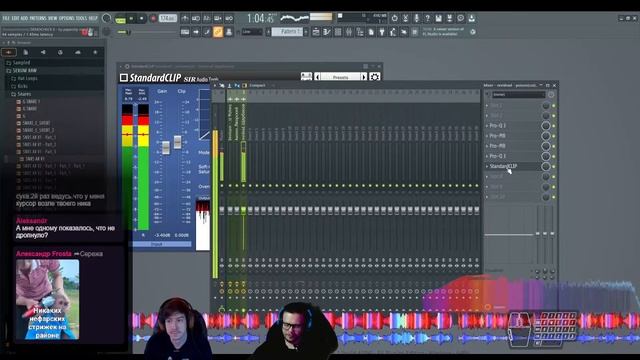Toggle loop recording icon

[229, 18]
